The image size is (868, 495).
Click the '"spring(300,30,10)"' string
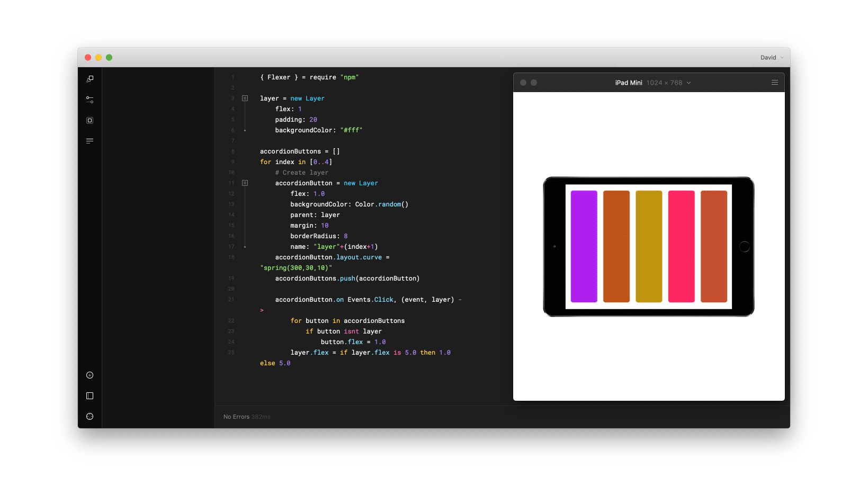(x=296, y=268)
